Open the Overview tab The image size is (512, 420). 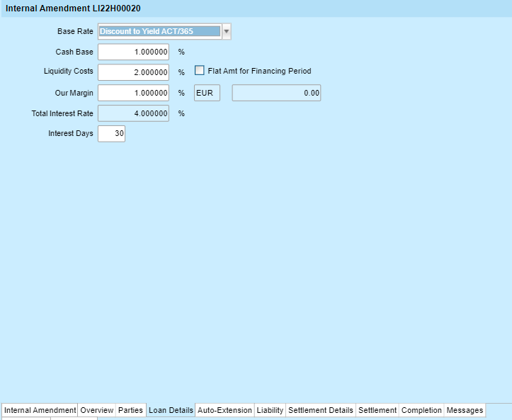click(x=96, y=410)
